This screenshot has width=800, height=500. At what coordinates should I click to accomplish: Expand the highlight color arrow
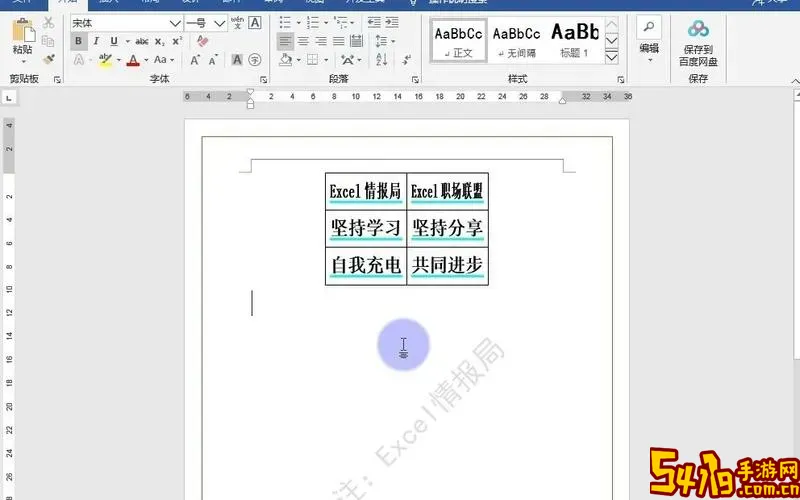[119, 60]
